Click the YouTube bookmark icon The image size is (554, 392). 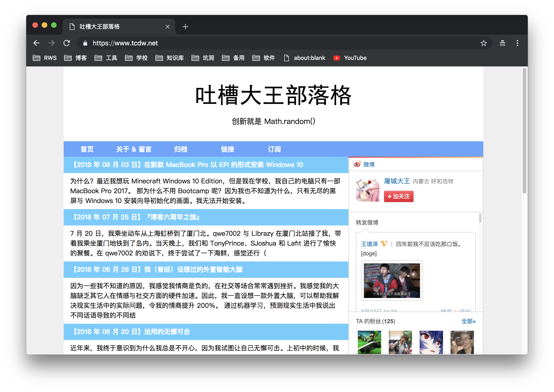click(x=336, y=58)
